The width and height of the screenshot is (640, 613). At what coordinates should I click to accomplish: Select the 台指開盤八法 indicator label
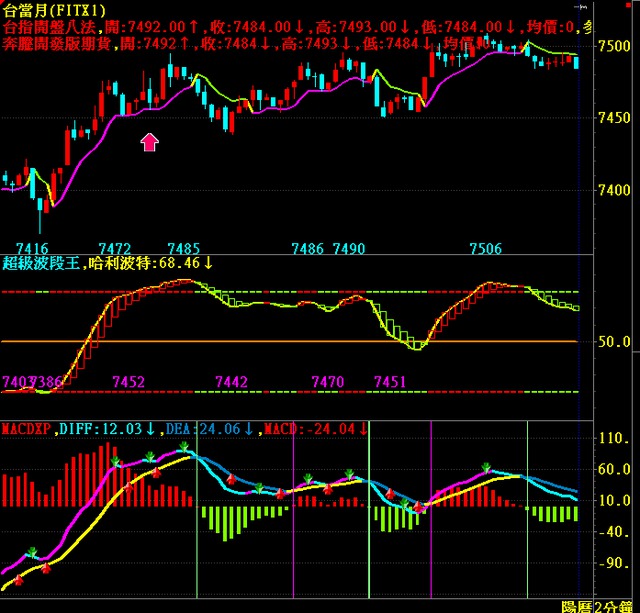click(49, 27)
